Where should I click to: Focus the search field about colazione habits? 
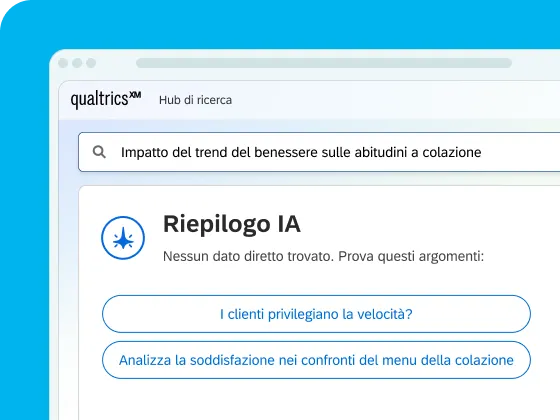319,152
